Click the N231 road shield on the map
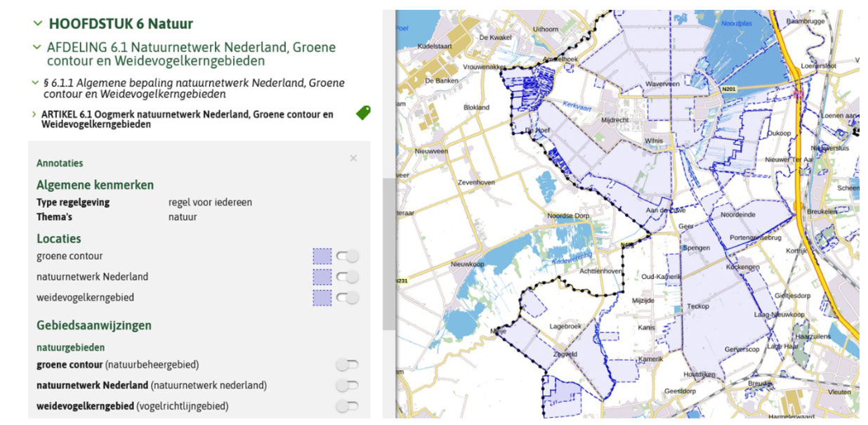Image resolution: width=868 pixels, height=425 pixels. [402, 281]
